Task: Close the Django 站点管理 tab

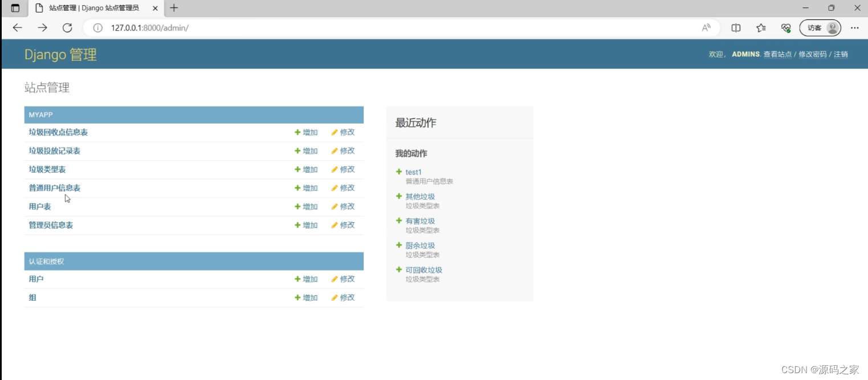Action: (x=156, y=8)
